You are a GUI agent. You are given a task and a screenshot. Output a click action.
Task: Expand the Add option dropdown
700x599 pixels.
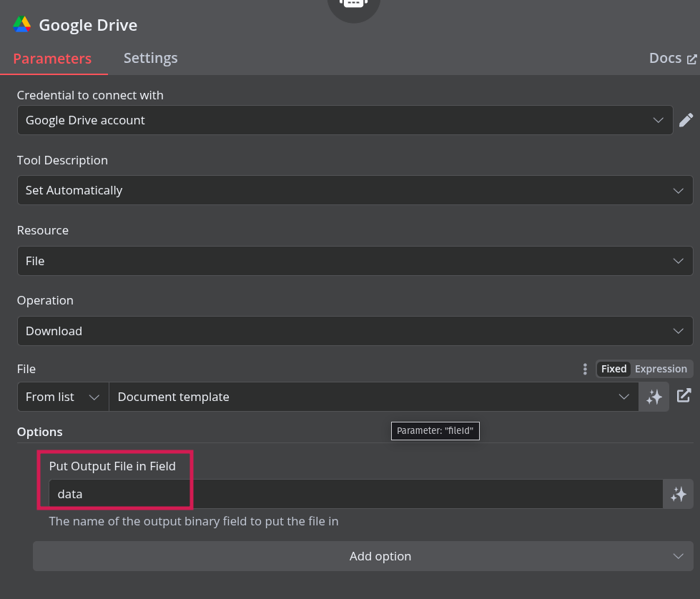point(363,556)
